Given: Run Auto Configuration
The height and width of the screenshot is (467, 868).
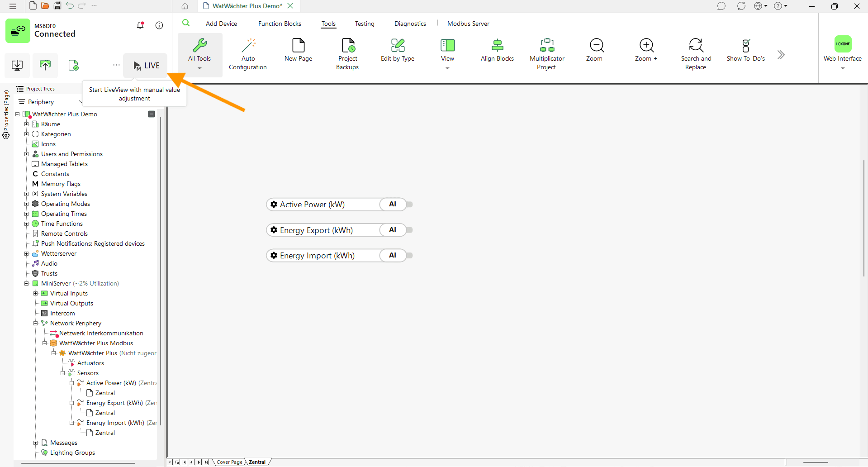Looking at the screenshot, I should [248, 54].
